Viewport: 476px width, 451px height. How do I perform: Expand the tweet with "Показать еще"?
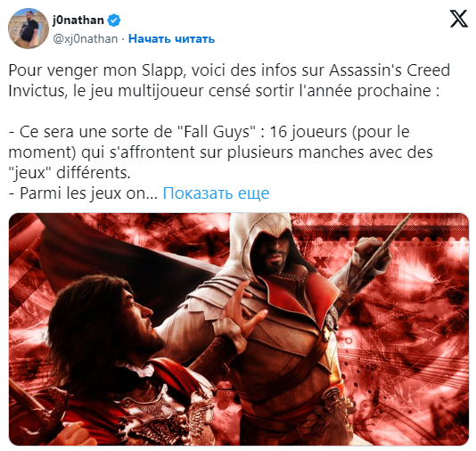coord(216,193)
